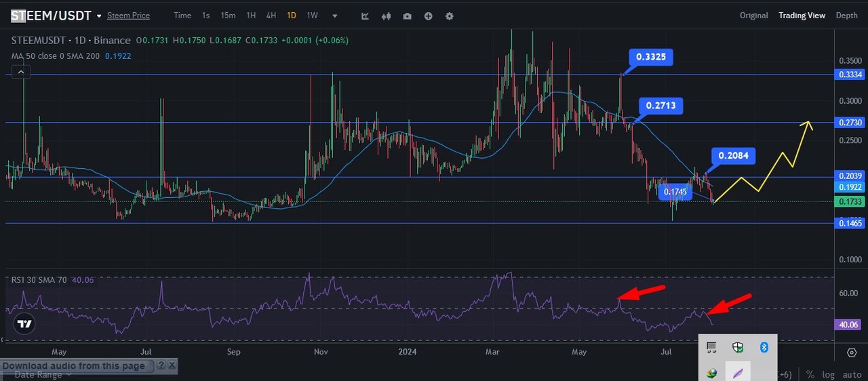The image size is (868, 381).
Task: Click the 0.1922 MA price axis label
Action: coord(850,187)
